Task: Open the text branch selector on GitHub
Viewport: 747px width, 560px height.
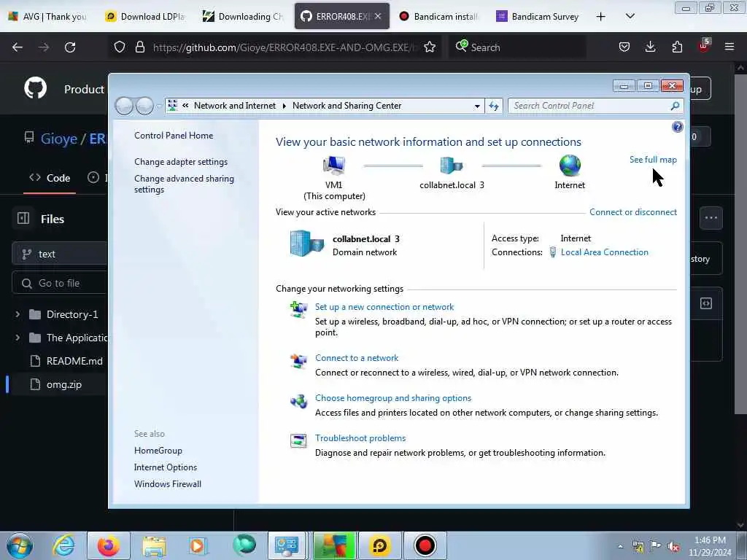Action: [60, 254]
